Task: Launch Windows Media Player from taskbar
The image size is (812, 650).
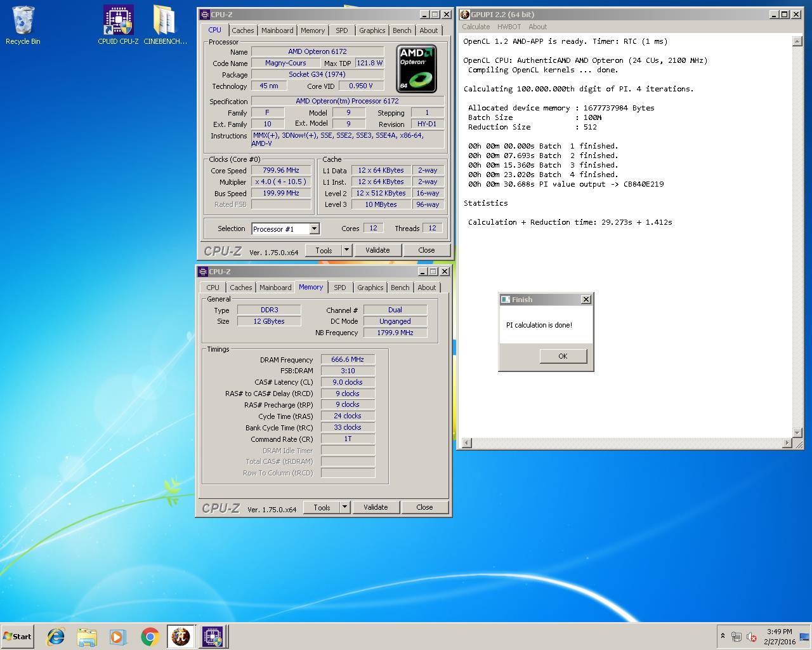Action: click(118, 636)
